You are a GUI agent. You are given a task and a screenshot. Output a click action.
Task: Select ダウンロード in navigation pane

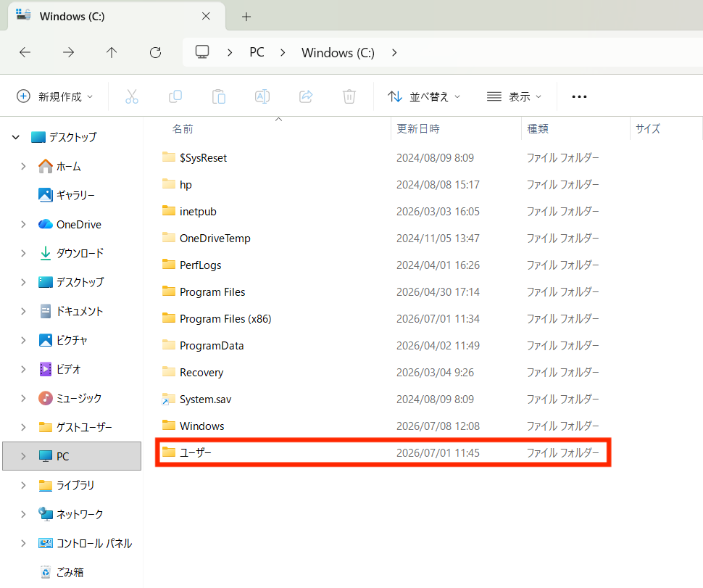[71, 254]
